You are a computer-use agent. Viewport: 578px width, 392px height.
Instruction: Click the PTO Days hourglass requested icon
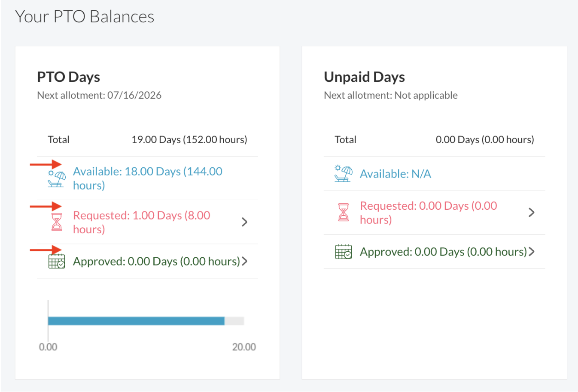click(x=57, y=222)
